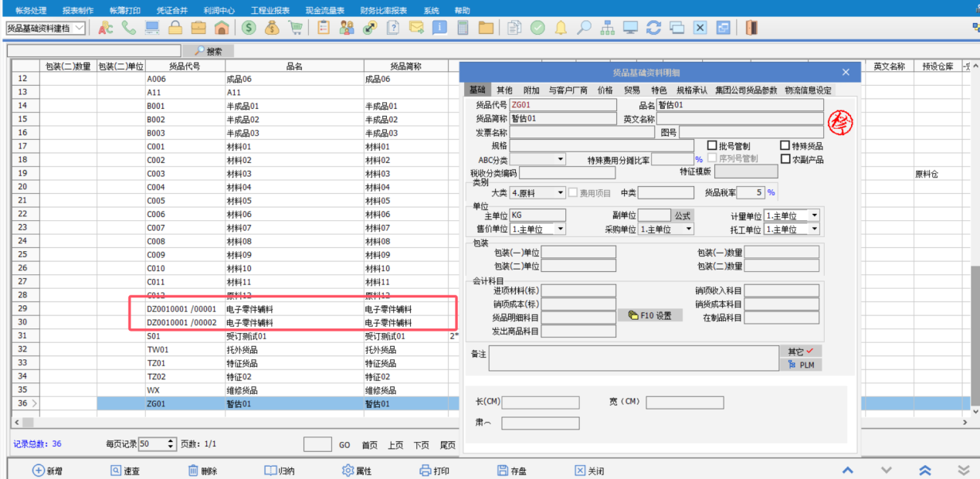980x479 pixels.
Task: Click the green phone toolbar icon
Action: (x=129, y=28)
